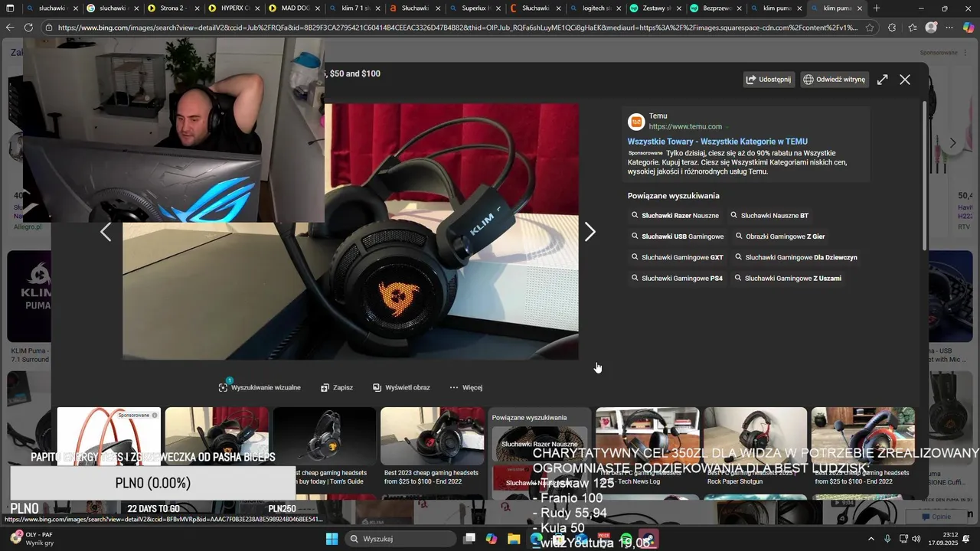Show hidden system tray icons
980x551 pixels.
[x=871, y=539]
